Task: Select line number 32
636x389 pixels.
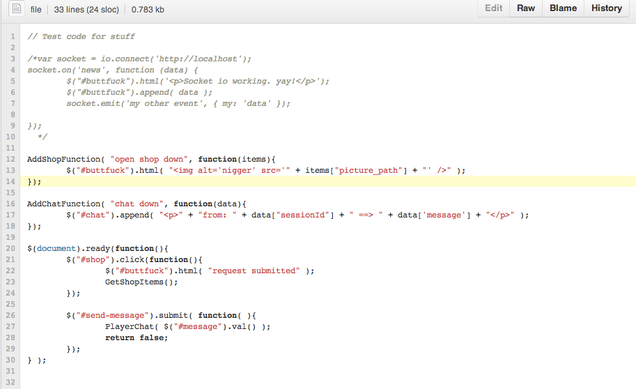Action: click(x=11, y=382)
